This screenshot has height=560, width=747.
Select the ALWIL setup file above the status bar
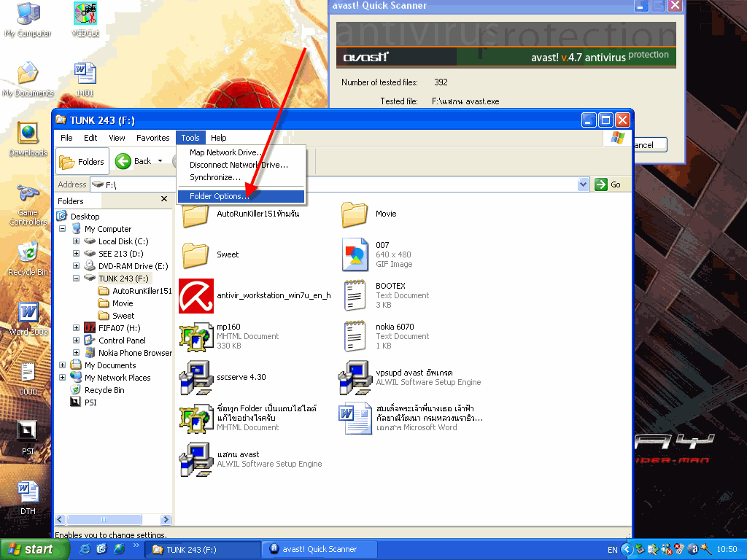251,459
